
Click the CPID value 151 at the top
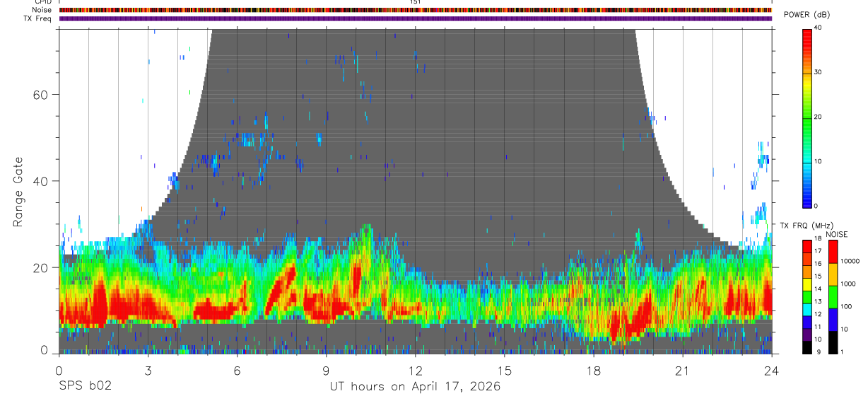[x=416, y=2]
